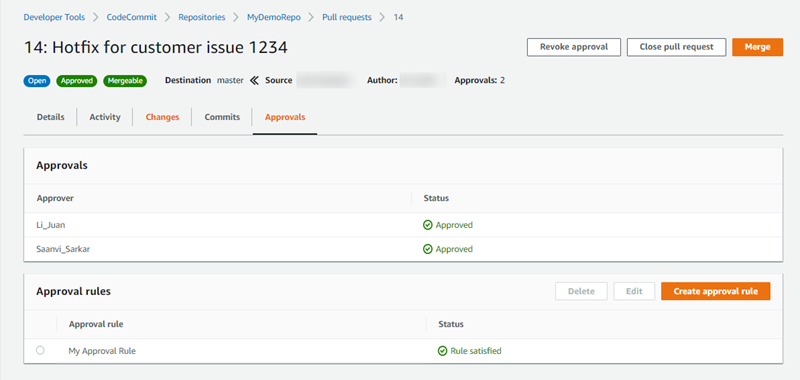Go to Pull requests breadcrumb

coord(346,17)
